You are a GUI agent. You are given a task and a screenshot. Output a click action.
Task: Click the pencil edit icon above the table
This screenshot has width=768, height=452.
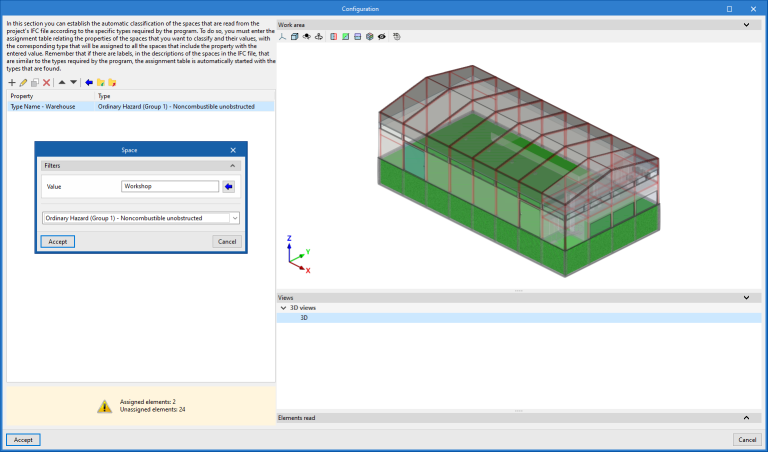[23, 82]
